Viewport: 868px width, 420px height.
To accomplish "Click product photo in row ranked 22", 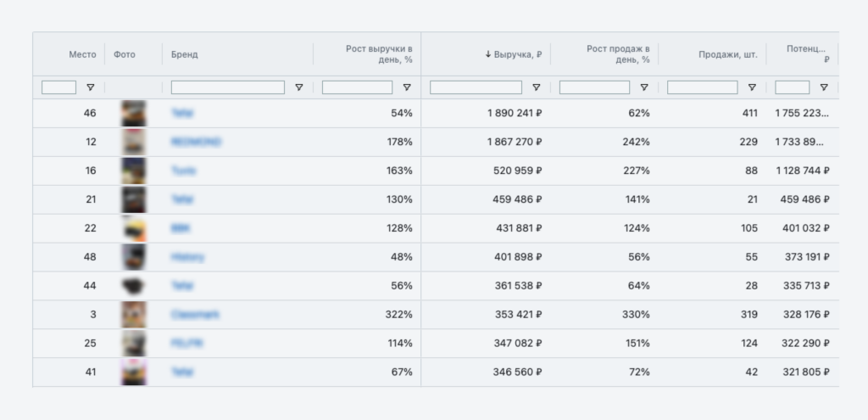I will 133,228.
